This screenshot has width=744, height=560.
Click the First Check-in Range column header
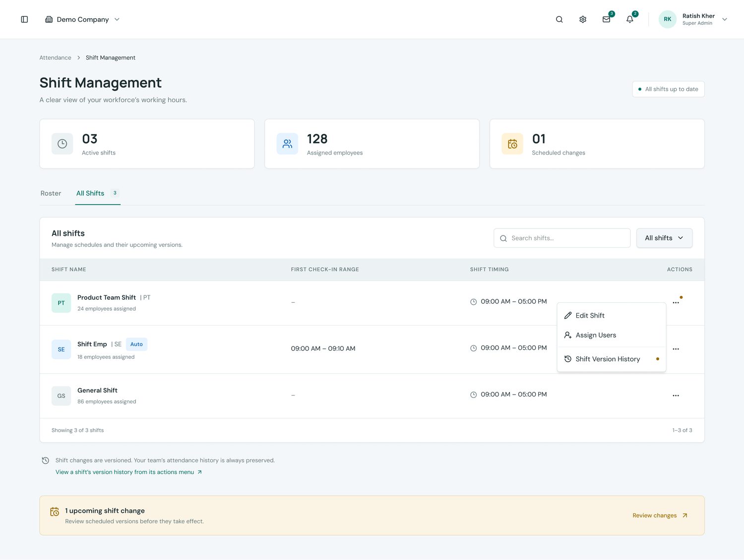[x=325, y=270]
